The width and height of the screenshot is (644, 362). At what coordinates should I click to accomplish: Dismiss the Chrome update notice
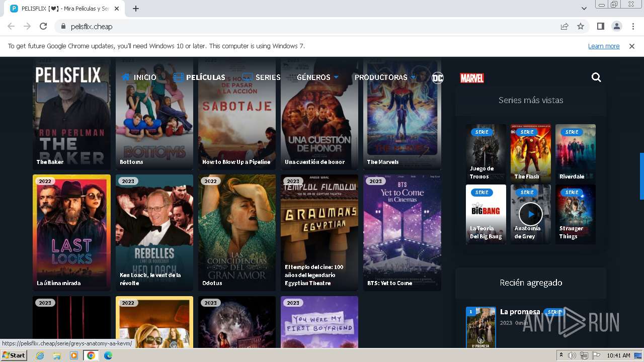coord(632,46)
